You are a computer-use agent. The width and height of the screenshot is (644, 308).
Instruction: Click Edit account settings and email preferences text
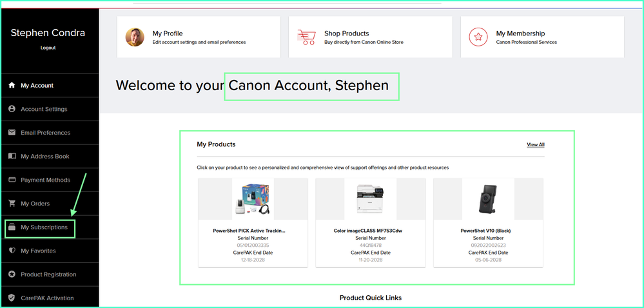[x=199, y=42]
